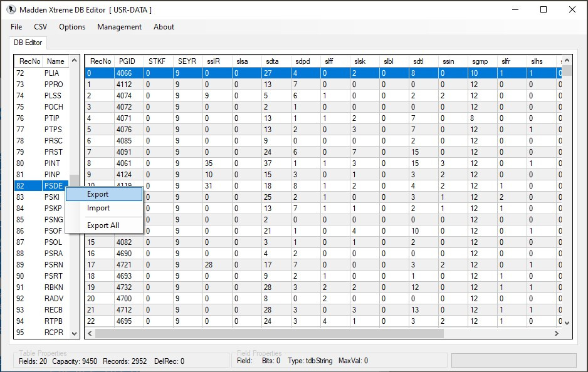Click the sdtl column header
This screenshot has width=588, height=372.
click(423, 61)
